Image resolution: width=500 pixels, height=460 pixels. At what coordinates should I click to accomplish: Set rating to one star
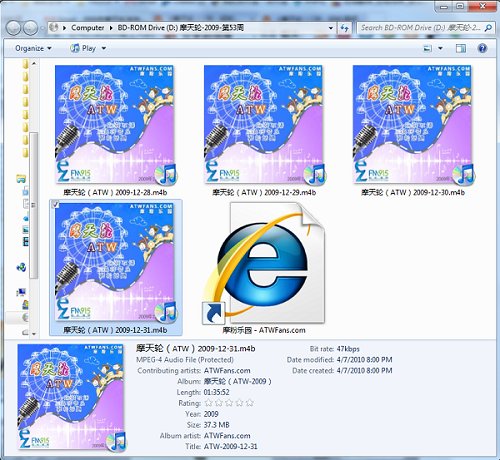[209, 403]
